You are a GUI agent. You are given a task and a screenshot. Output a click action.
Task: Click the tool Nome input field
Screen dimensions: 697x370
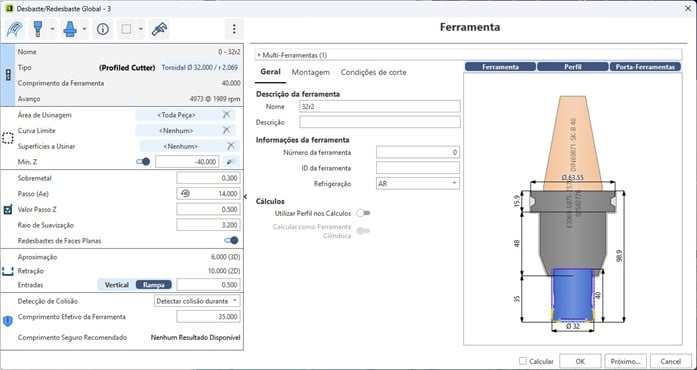[x=380, y=106]
